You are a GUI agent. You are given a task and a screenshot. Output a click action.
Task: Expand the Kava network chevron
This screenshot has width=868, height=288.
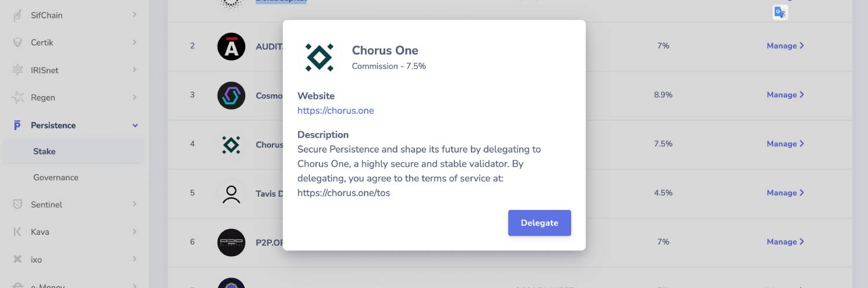point(135,231)
